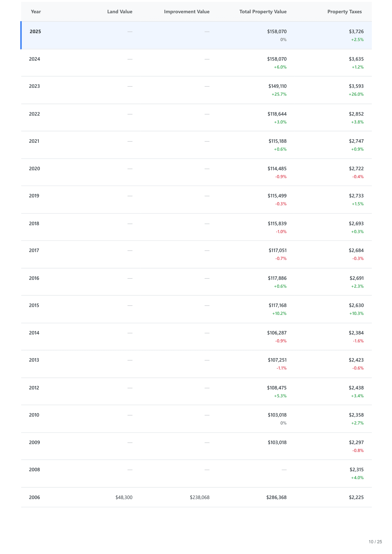Click the 2017 year label
The height and width of the screenshot is (554, 392).
pos(34,250)
